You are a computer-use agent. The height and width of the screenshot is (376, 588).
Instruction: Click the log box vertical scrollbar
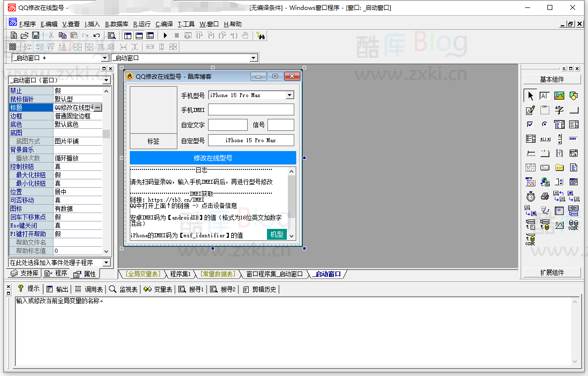click(291, 203)
